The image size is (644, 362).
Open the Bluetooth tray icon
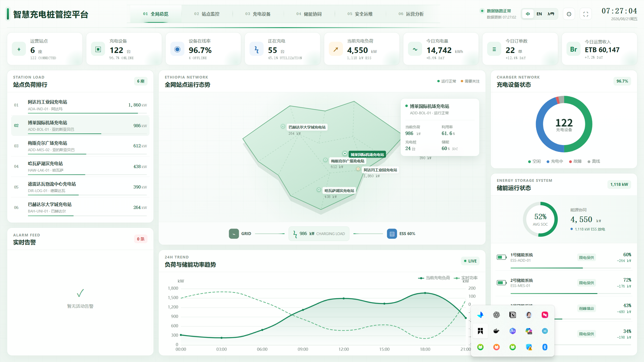point(545,347)
